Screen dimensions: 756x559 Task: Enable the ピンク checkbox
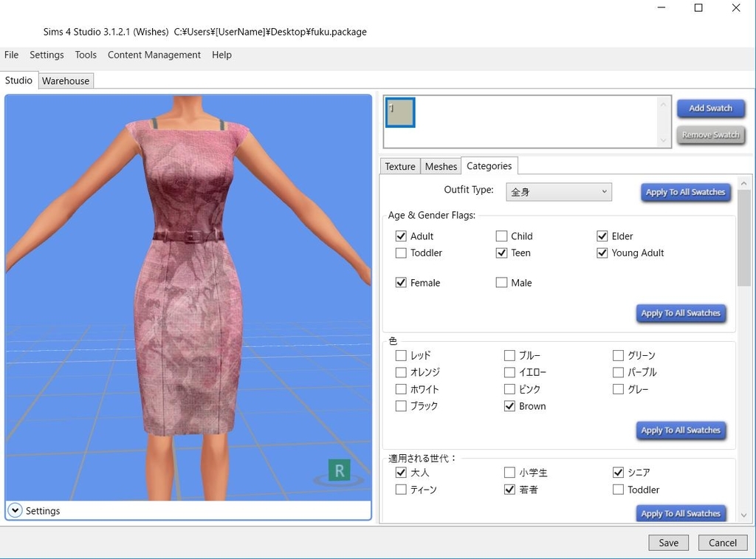click(509, 389)
